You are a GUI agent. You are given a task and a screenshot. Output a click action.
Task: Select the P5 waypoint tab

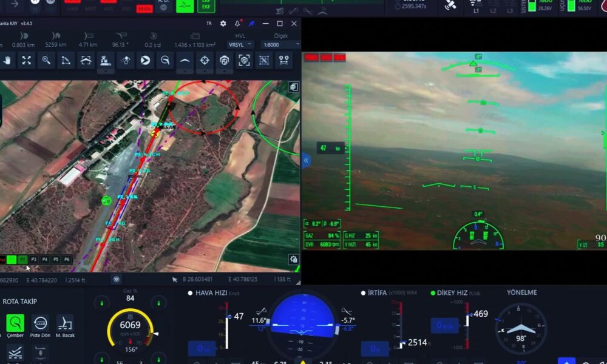(x=56, y=260)
